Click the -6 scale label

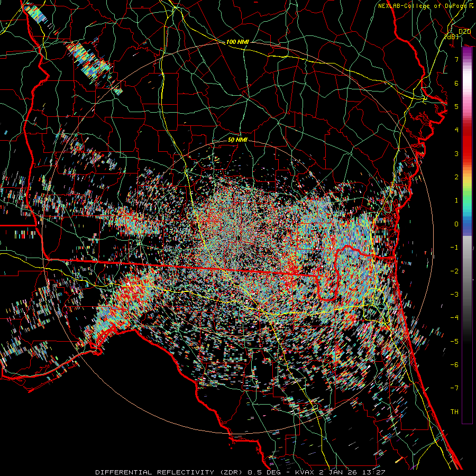point(454,365)
